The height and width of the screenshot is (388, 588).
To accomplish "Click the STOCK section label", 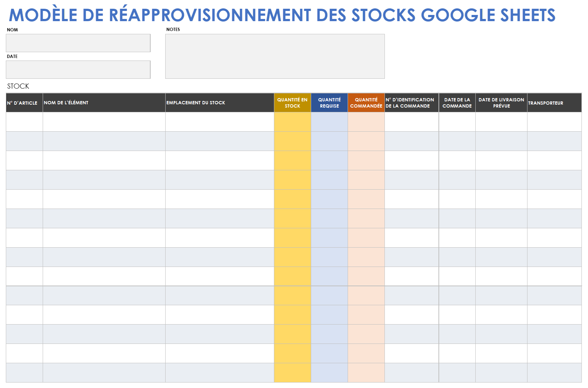I will [18, 86].
